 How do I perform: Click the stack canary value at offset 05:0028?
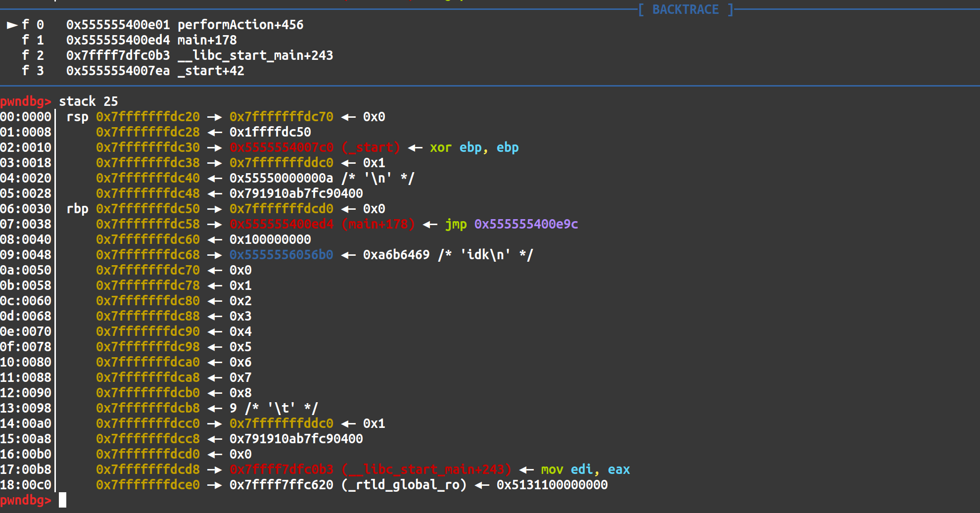296,193
